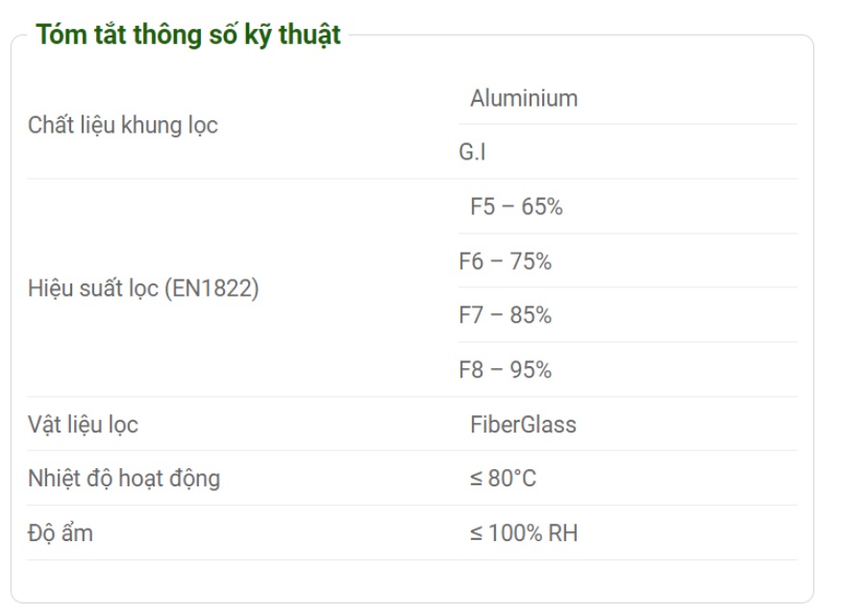Pick the 'F7 – 85%' efficiency entry
This screenshot has width=844, height=616.
505,315
